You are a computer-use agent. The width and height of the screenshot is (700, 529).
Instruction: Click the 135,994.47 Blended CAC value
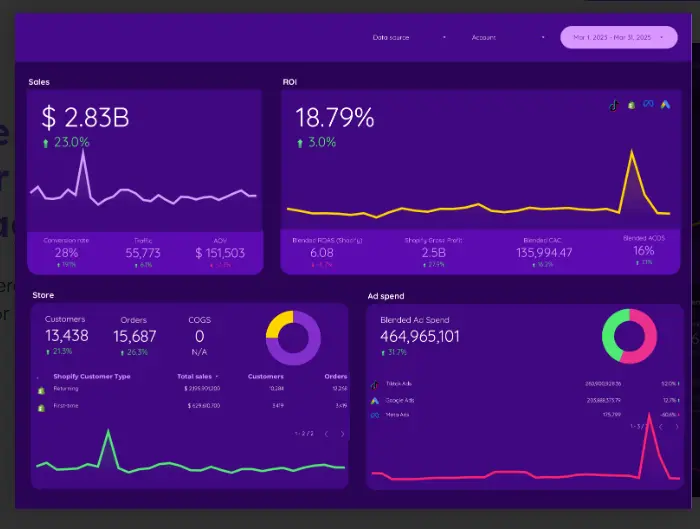pos(544,253)
